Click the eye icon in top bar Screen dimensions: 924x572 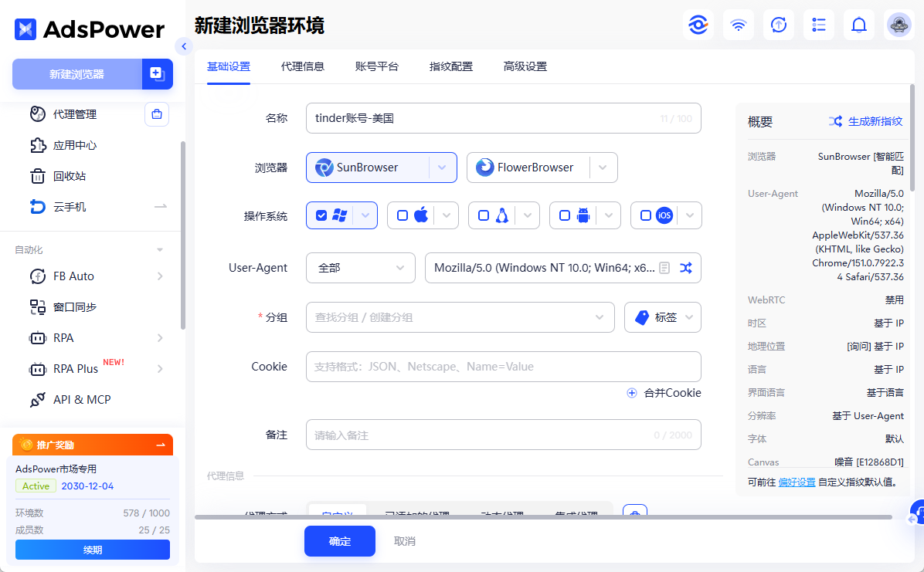(x=698, y=25)
